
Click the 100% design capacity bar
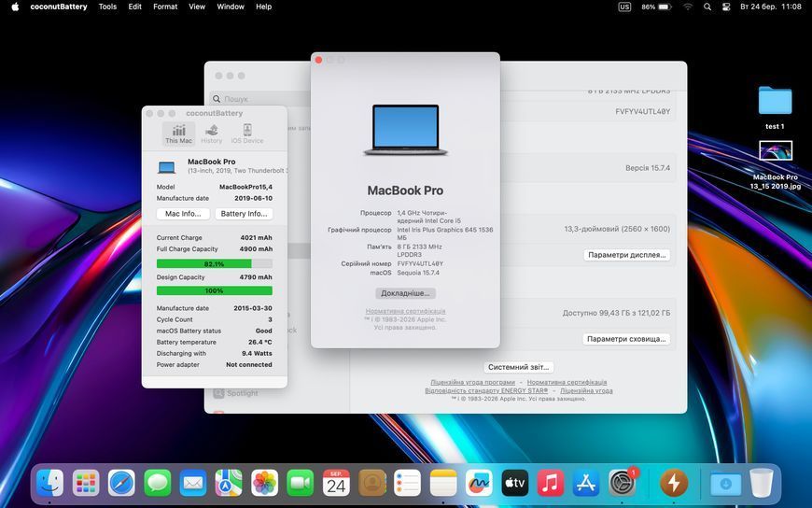[215, 290]
